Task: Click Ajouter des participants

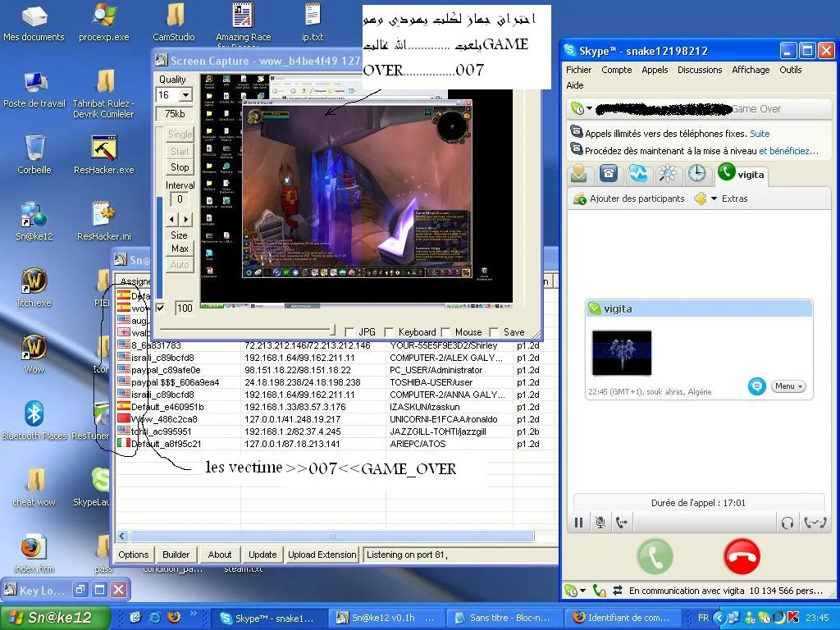Action: pos(628,199)
